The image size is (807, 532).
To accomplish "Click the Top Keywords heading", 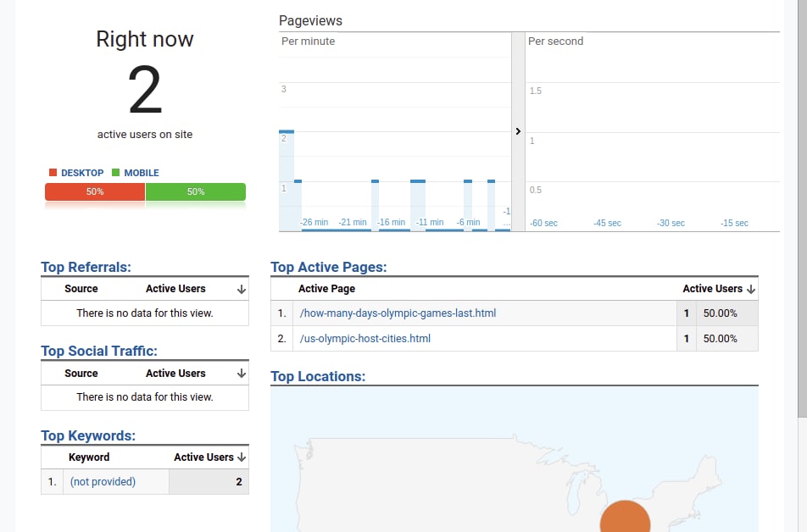I will coord(88,435).
